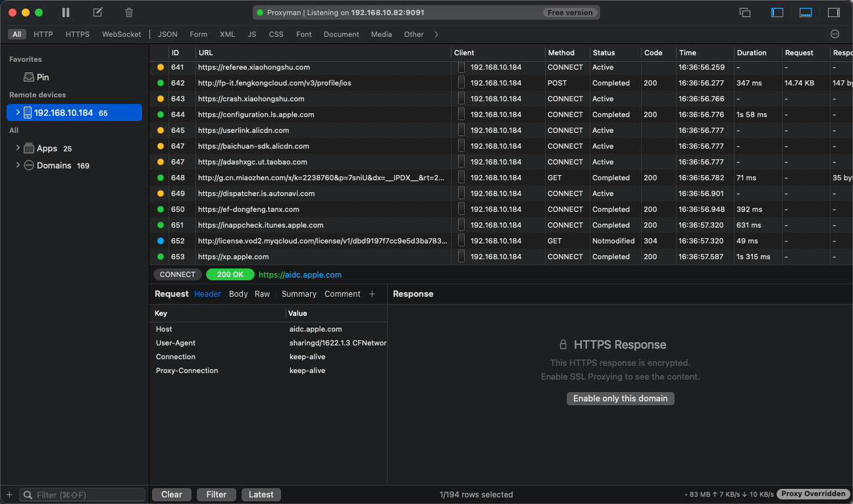The width and height of the screenshot is (853, 504).
Task: Click device icon in row 650
Action: tap(461, 209)
